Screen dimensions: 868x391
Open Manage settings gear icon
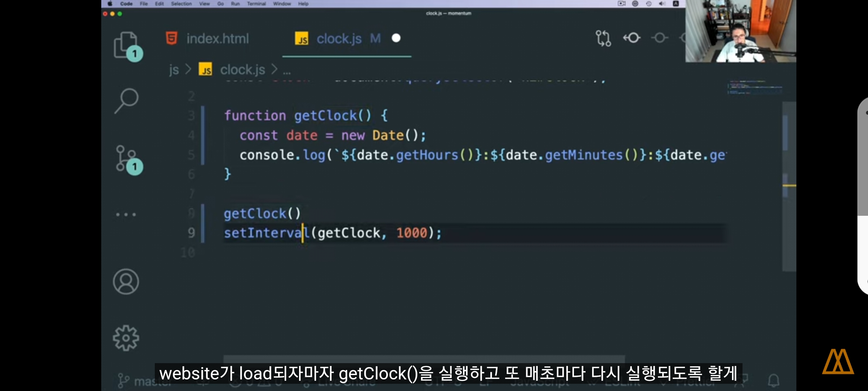tap(126, 338)
